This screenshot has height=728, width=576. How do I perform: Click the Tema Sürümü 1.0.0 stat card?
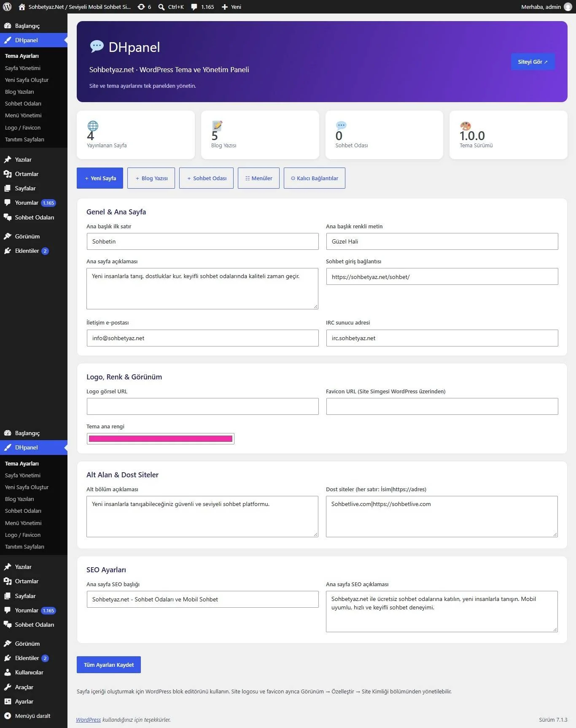[509, 135]
